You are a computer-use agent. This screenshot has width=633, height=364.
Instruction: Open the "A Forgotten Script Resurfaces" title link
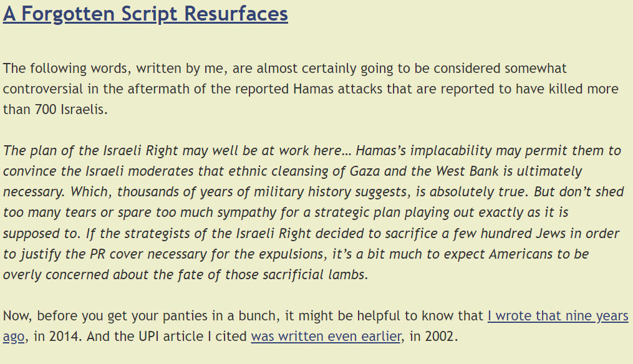tap(145, 14)
